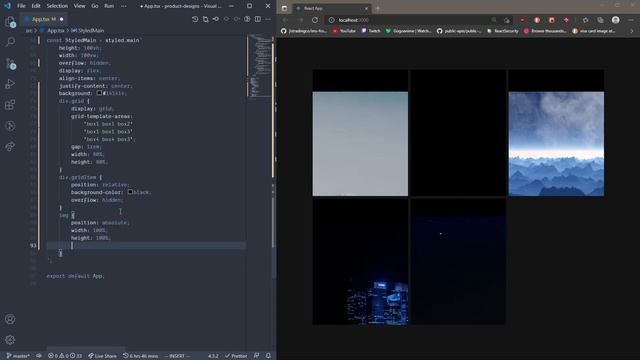Open the Edit menu in VS Code
The height and width of the screenshot is (360, 640).
(x=36, y=6)
